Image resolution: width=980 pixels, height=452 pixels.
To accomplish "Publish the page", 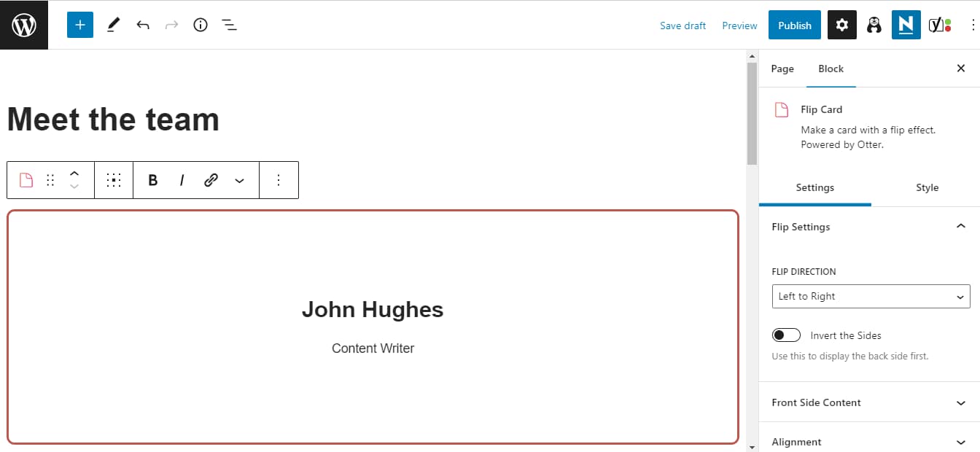I will [794, 25].
